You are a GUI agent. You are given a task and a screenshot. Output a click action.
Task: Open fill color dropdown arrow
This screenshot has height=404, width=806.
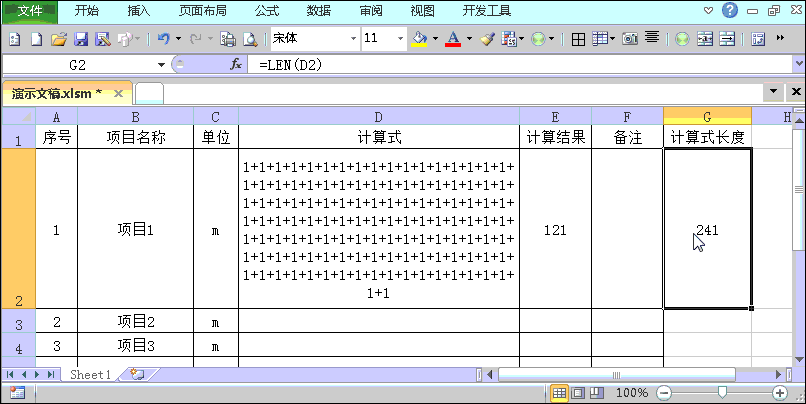click(x=435, y=39)
